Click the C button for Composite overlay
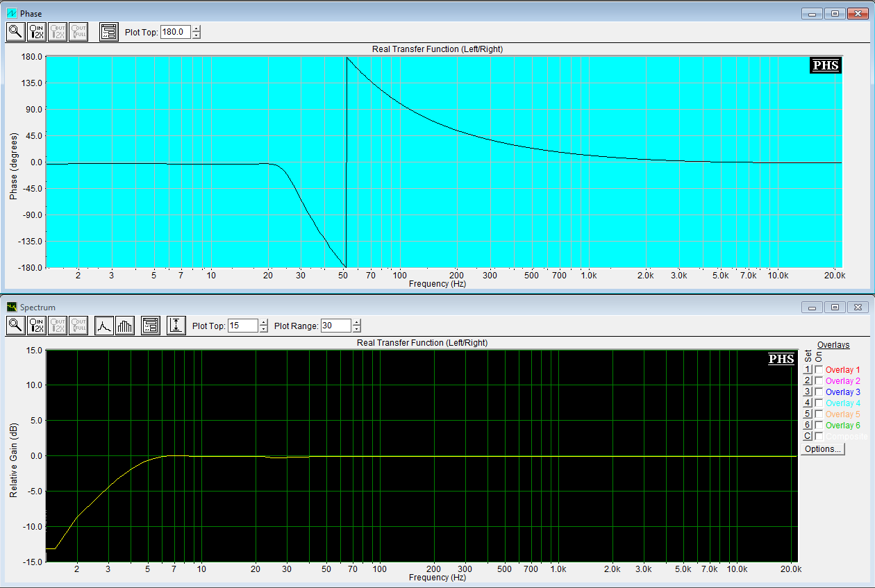Image resolution: width=875 pixels, height=588 pixels. point(808,437)
